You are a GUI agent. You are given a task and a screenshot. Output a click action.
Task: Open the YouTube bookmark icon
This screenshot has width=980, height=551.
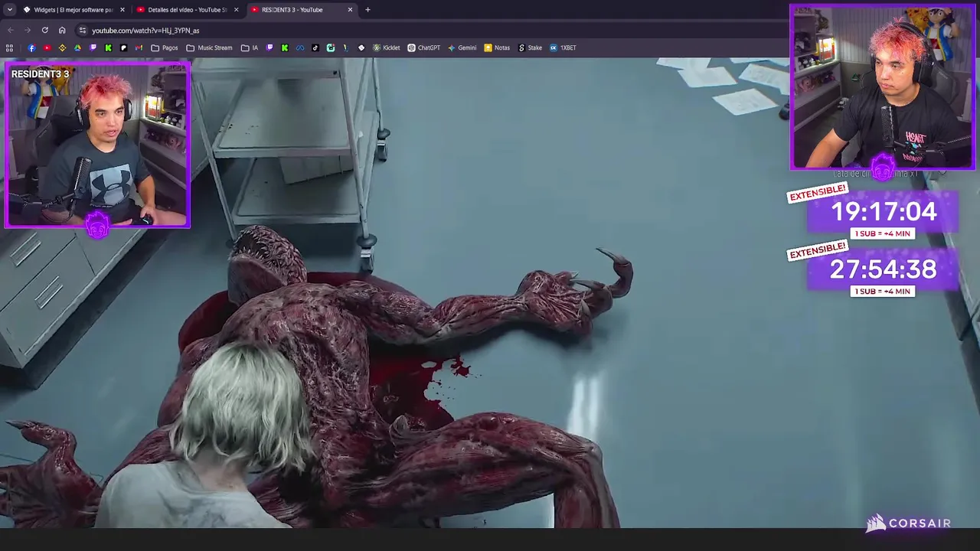point(47,47)
